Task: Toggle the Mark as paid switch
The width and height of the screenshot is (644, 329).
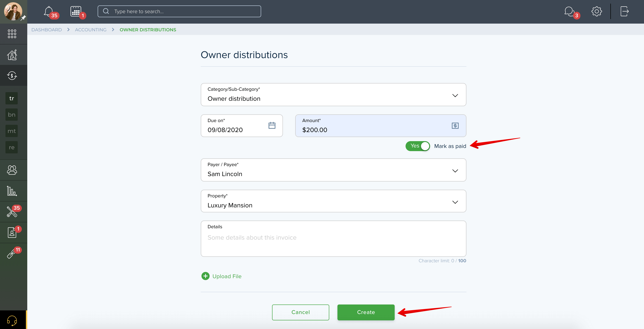Action: pyautogui.click(x=418, y=146)
